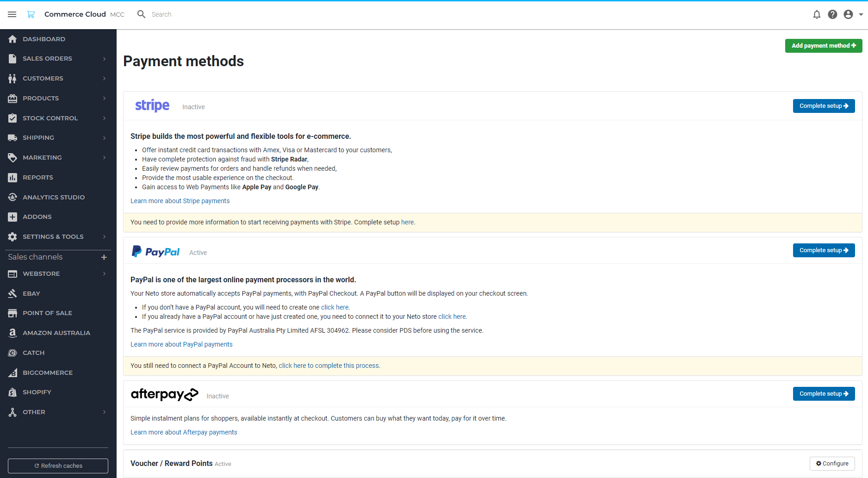Click PayPal 'click here to complete this process'

329,366
